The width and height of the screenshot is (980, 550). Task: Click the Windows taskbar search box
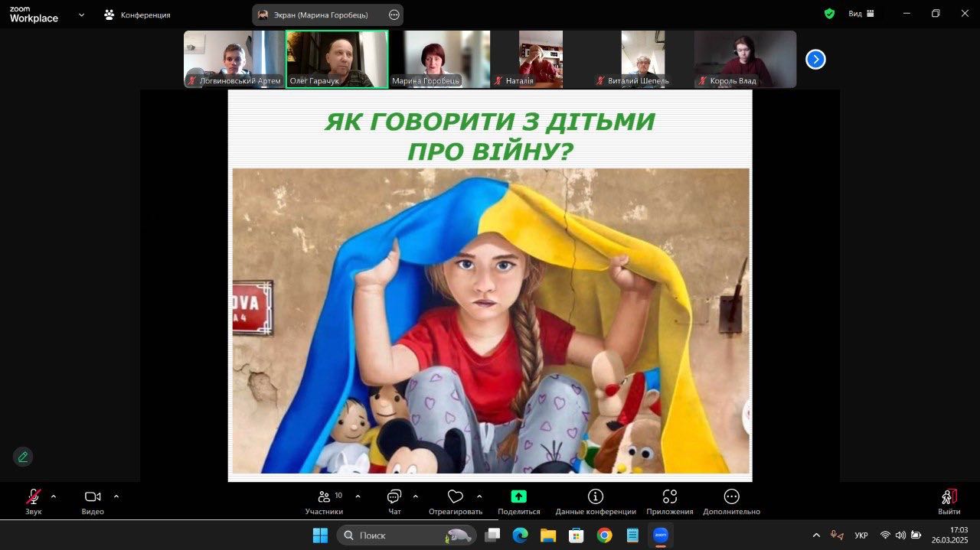coord(406,535)
